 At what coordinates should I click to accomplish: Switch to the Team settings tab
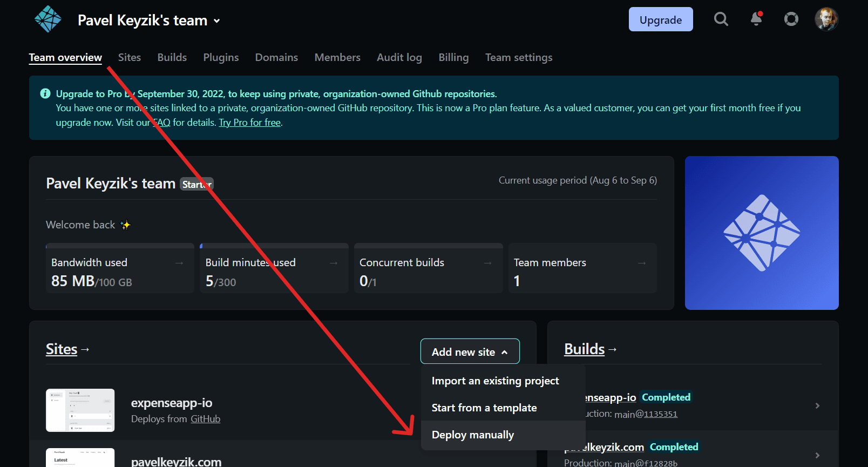(x=519, y=57)
